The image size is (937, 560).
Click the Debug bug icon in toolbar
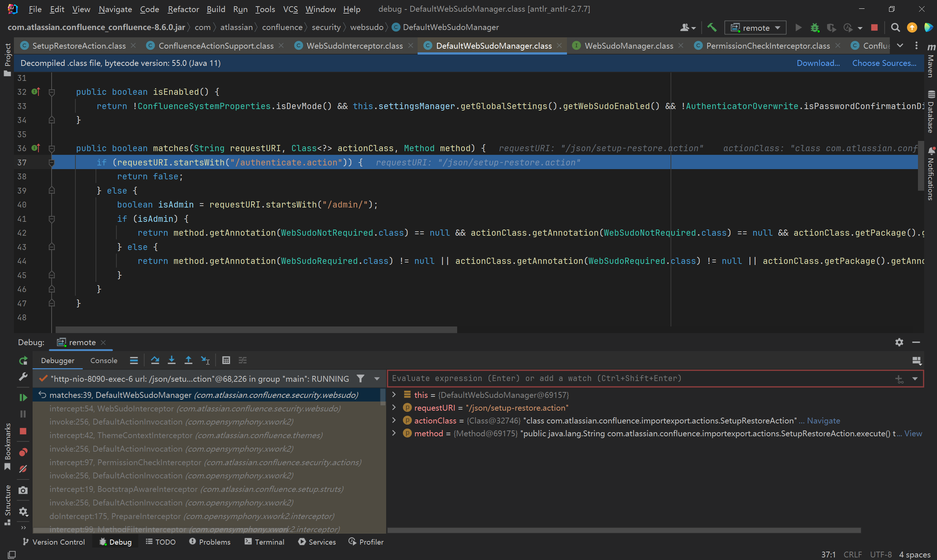tap(815, 27)
